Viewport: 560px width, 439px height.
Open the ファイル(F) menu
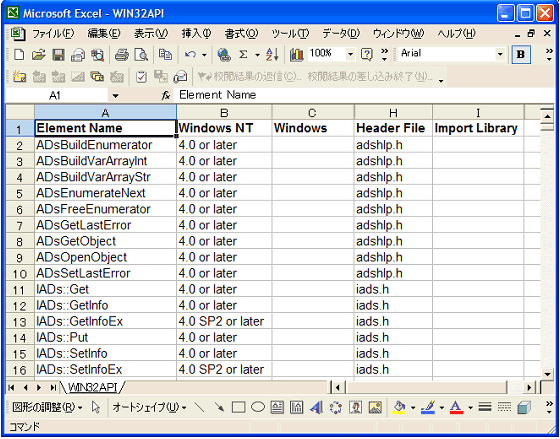pyautogui.click(x=53, y=34)
